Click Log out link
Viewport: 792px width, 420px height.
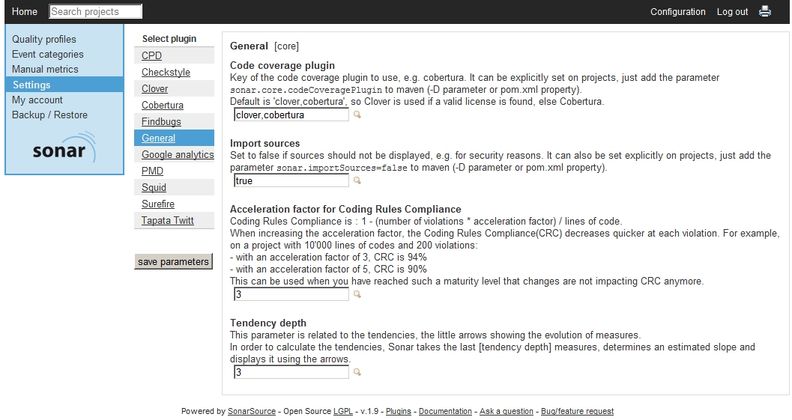[x=732, y=12]
